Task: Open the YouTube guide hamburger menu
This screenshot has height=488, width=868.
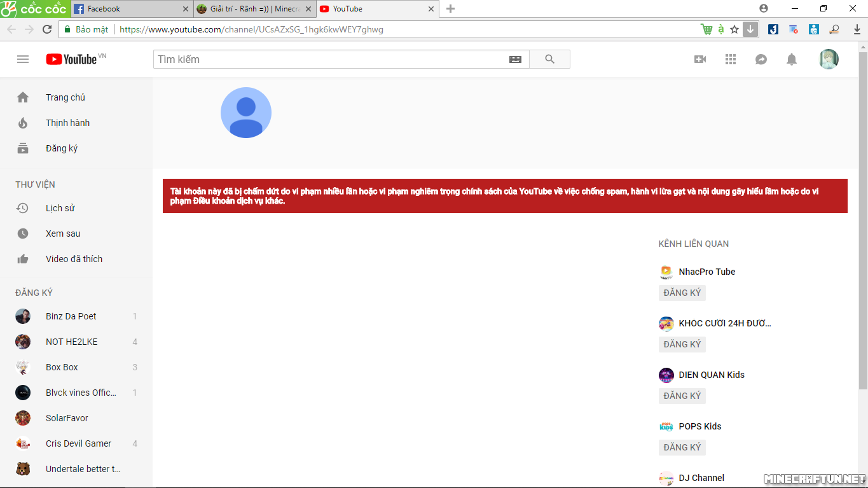Action: [23, 59]
